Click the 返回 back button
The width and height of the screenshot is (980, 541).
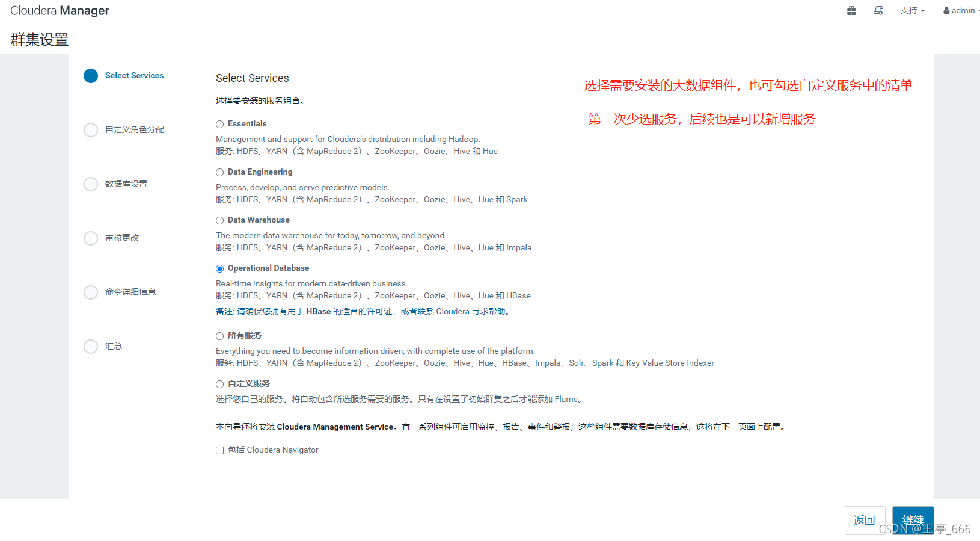point(864,521)
